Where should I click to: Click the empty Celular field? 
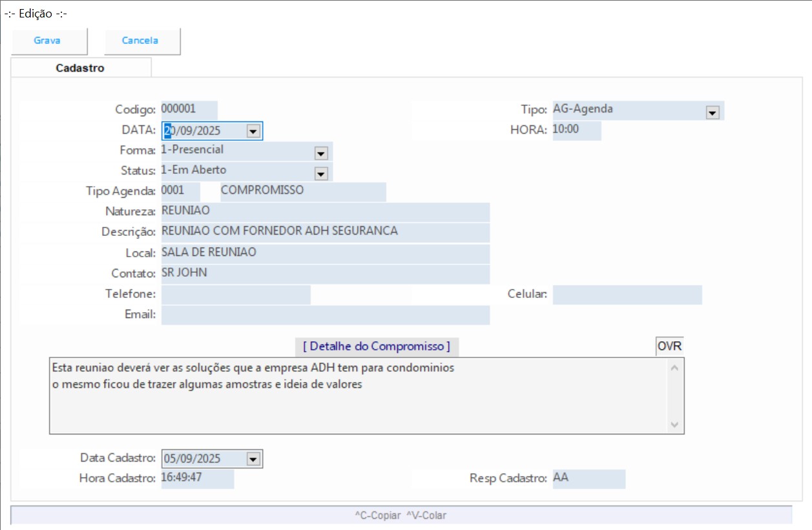point(627,295)
